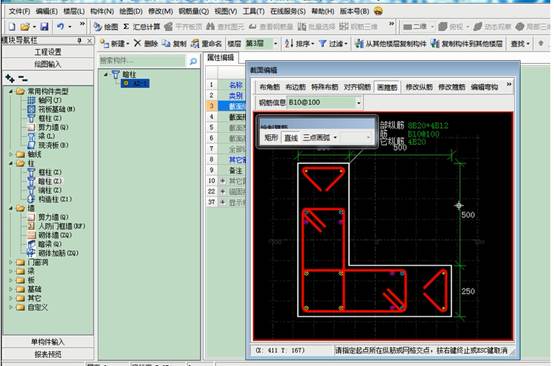This screenshot has height=366, width=554.
Task: Click the 搜索构件 search field
Action: click(x=142, y=61)
